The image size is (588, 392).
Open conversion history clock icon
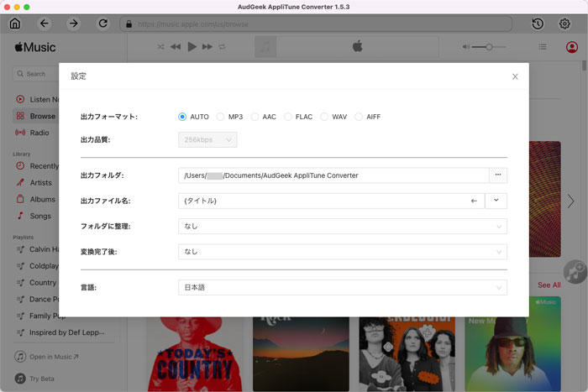click(538, 24)
